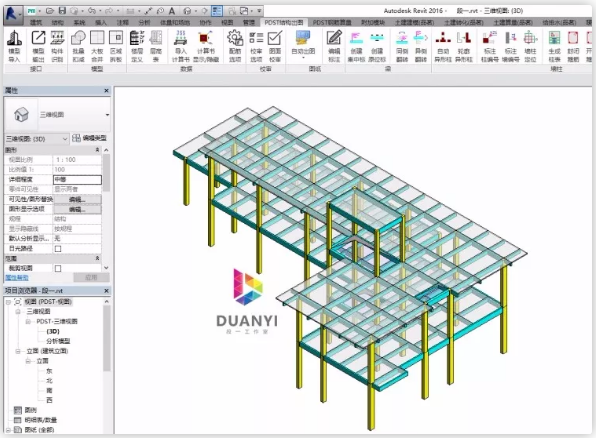Click the 编辑类型 button

tap(90, 138)
